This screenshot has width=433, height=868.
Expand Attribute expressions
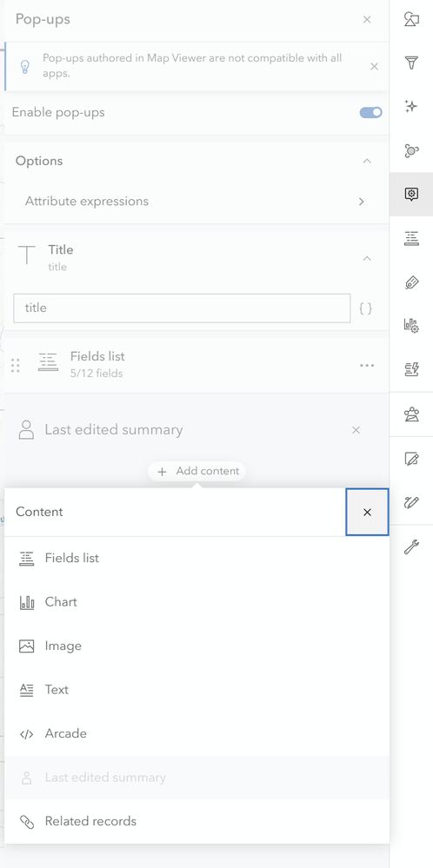click(x=197, y=202)
